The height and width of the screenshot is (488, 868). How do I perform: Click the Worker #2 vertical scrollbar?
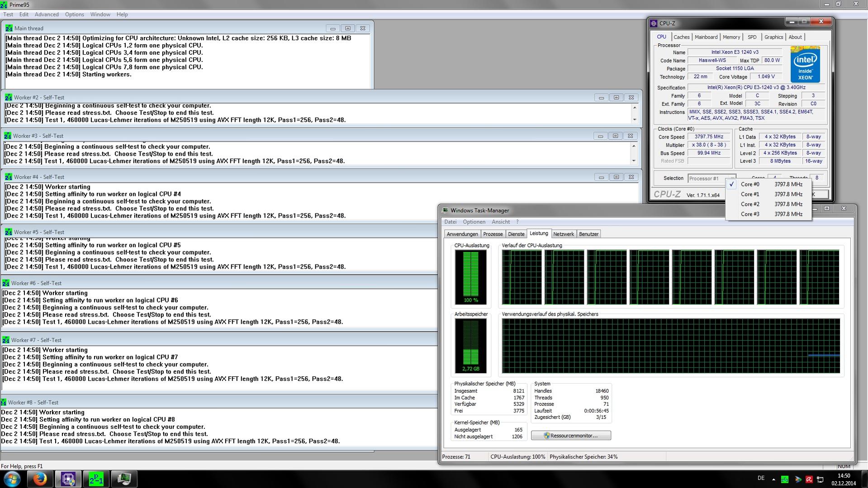634,113
